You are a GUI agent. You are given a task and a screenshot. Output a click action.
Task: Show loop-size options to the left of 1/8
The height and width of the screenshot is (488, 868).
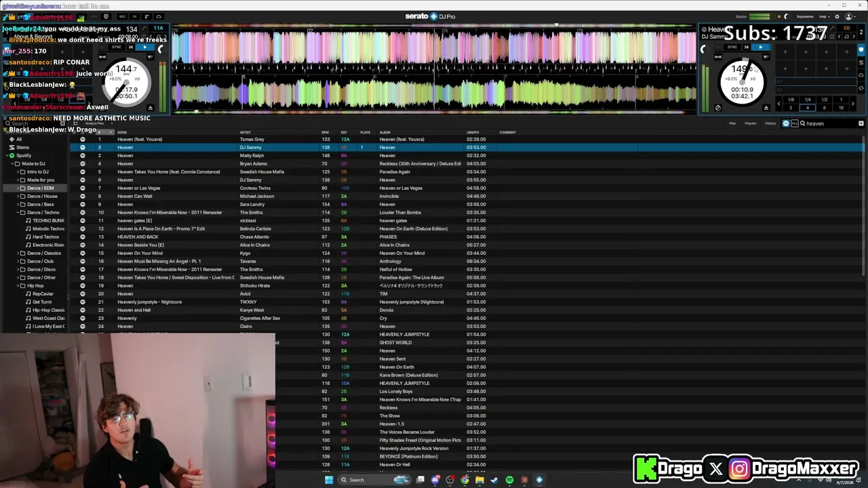point(778,103)
